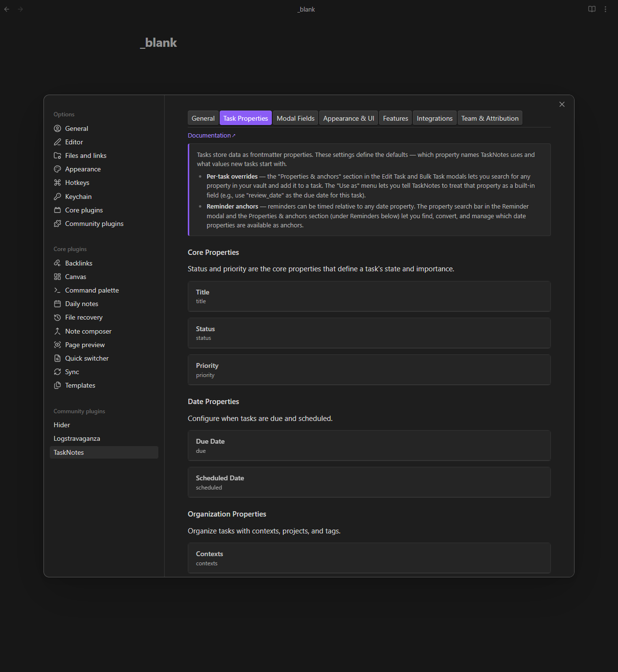Open Templates plugin settings
The height and width of the screenshot is (672, 618).
click(80, 385)
